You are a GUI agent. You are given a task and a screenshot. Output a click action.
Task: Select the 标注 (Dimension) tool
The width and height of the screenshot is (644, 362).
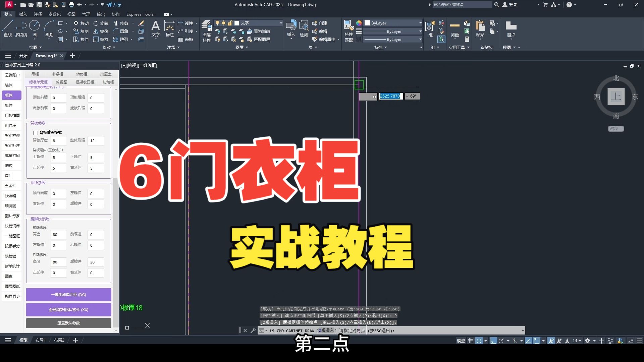[x=169, y=28]
